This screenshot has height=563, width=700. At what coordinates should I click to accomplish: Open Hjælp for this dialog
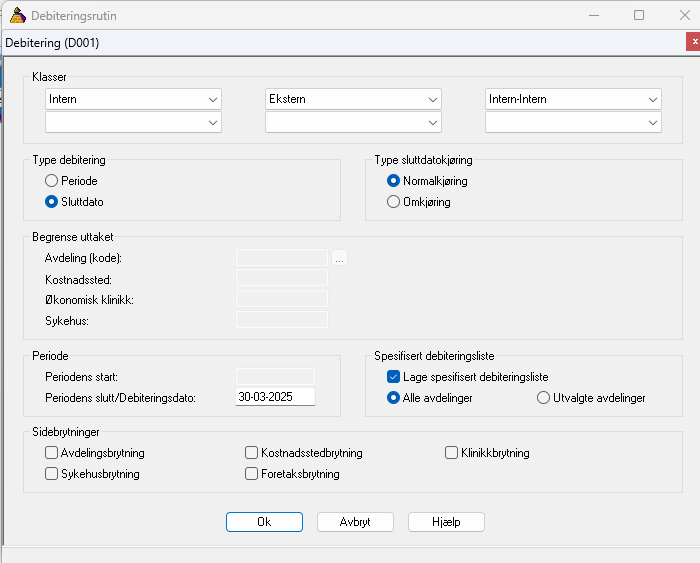446,522
